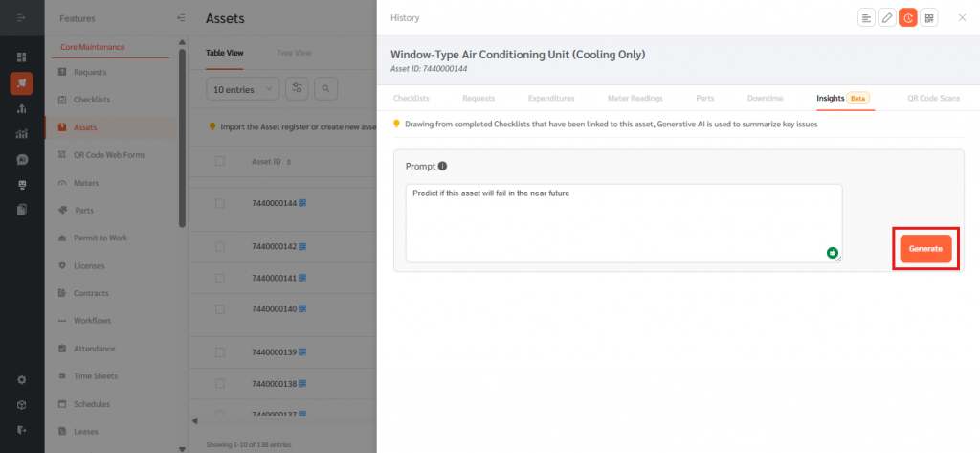The height and width of the screenshot is (453, 980).
Task: Open the 10 entries dropdown
Action: [242, 89]
